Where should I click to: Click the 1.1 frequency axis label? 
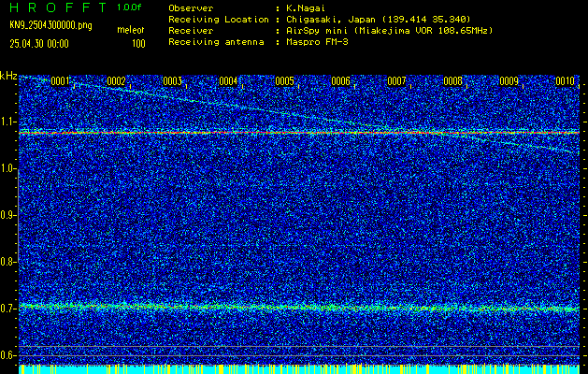[8, 122]
